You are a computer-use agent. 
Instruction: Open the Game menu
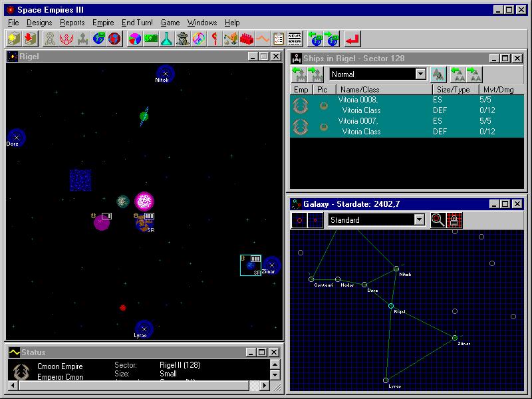tap(170, 23)
